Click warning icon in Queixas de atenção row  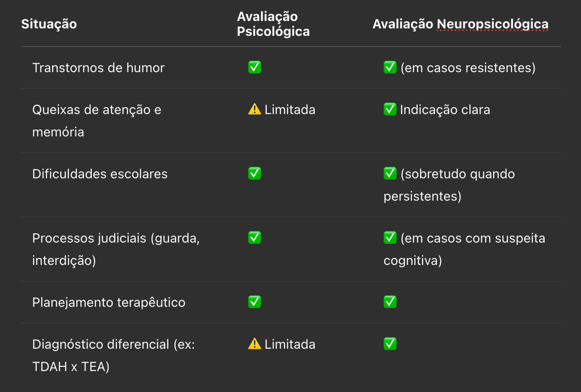click(x=255, y=109)
